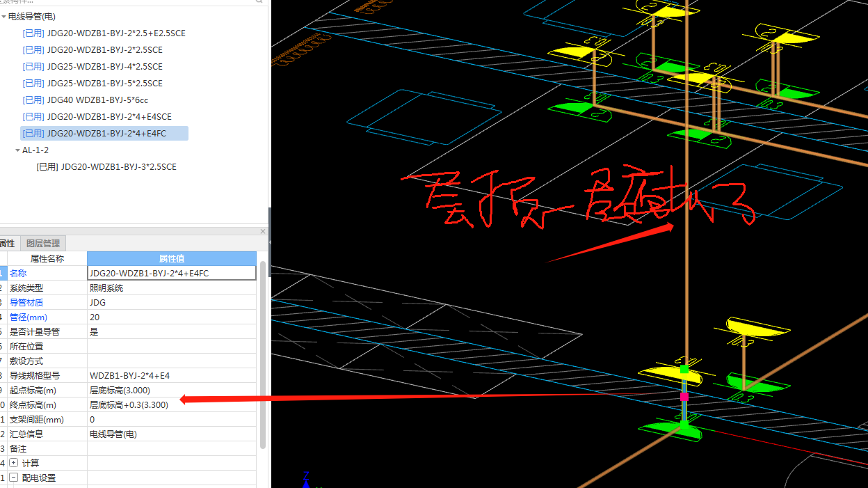Click the 备注 property label
The width and height of the screenshot is (868, 488).
coord(18,448)
